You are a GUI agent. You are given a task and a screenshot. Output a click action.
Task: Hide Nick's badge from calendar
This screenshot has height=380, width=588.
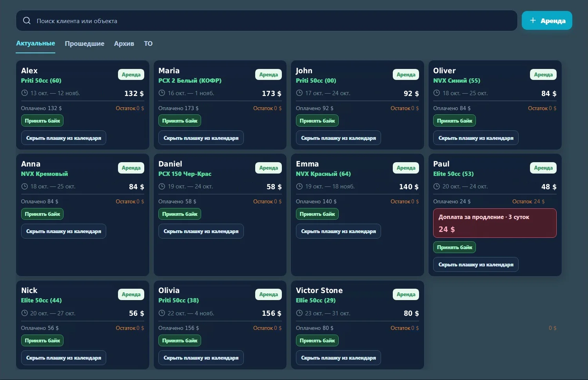pos(64,358)
